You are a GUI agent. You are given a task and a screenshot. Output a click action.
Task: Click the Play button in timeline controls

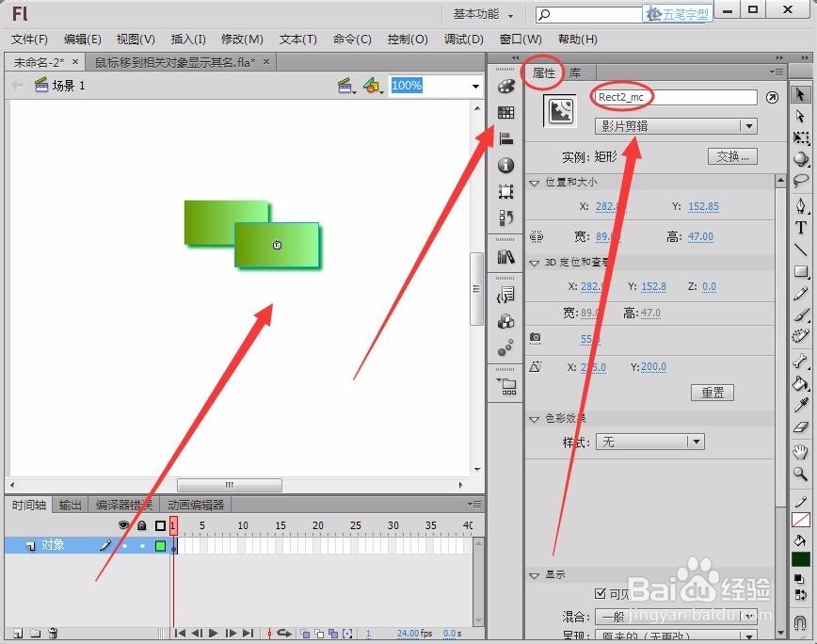tap(213, 633)
